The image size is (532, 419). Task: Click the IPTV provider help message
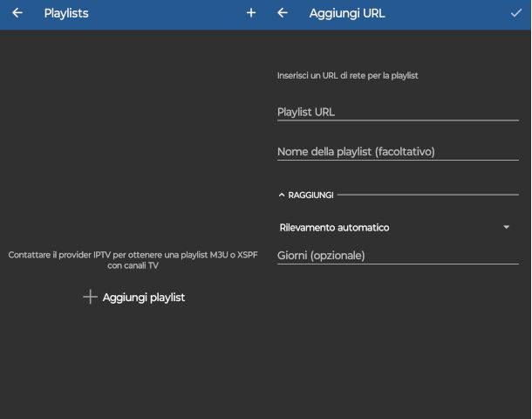tap(133, 260)
